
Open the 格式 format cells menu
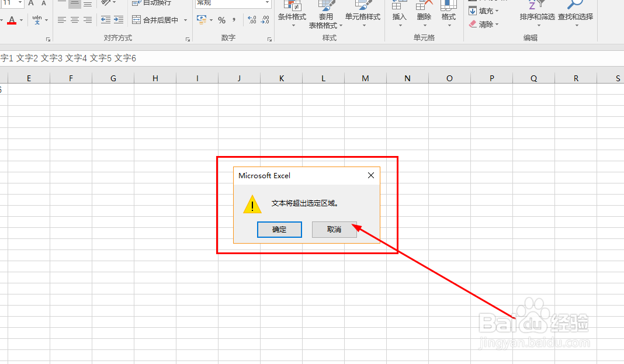[449, 15]
